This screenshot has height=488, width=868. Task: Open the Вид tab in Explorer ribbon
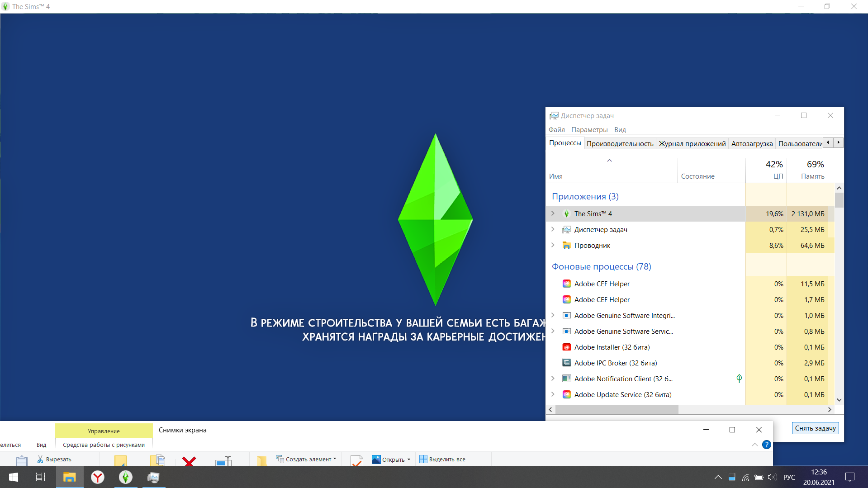42,445
